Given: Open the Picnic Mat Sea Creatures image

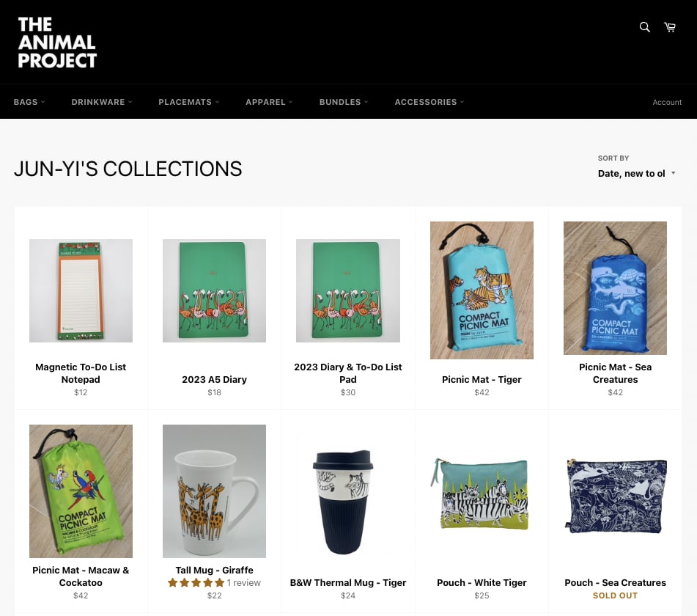Looking at the screenshot, I should [615, 288].
